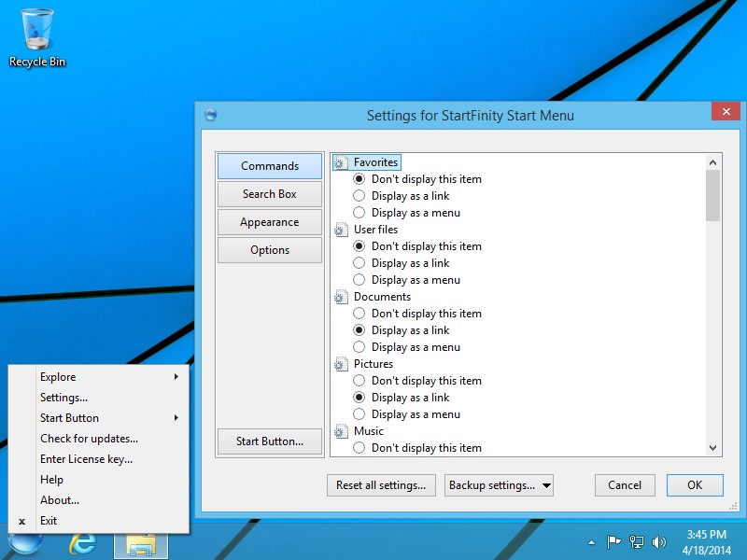Image resolution: width=747 pixels, height=560 pixels.
Task: Switch to the Search Box tab
Action: click(270, 194)
